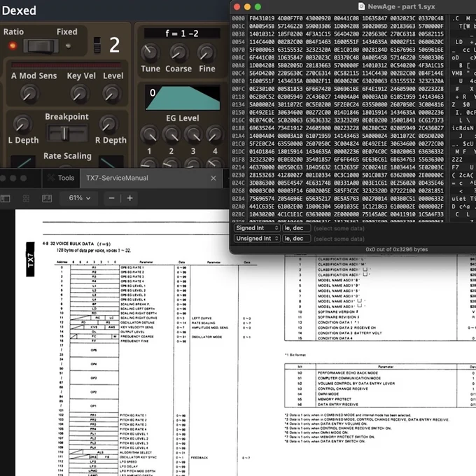
Task: Click EG Level knob 1
Action: [149, 134]
